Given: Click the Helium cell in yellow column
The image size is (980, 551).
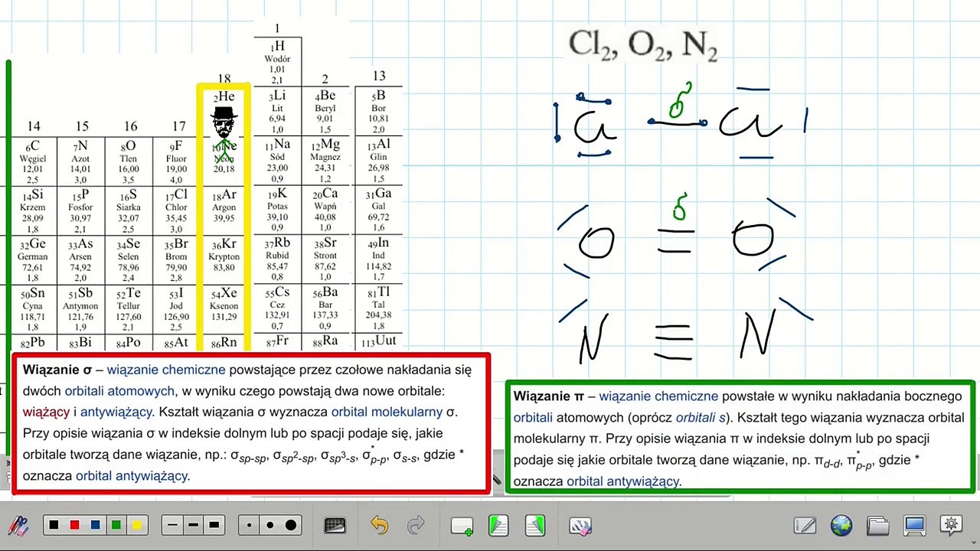Looking at the screenshot, I should 224,112.
